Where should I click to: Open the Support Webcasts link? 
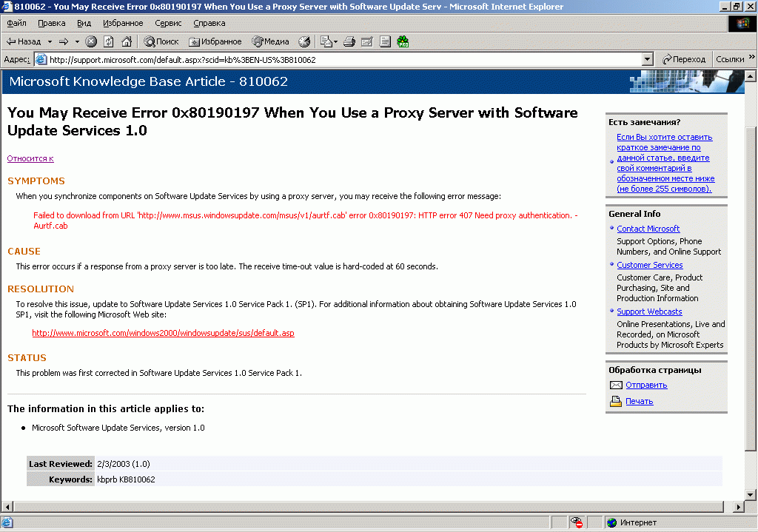pyautogui.click(x=648, y=312)
